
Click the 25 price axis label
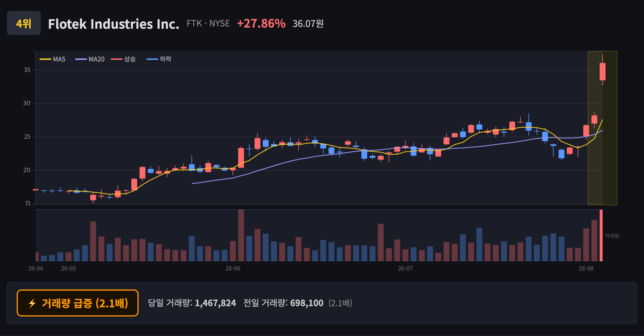[x=27, y=137]
